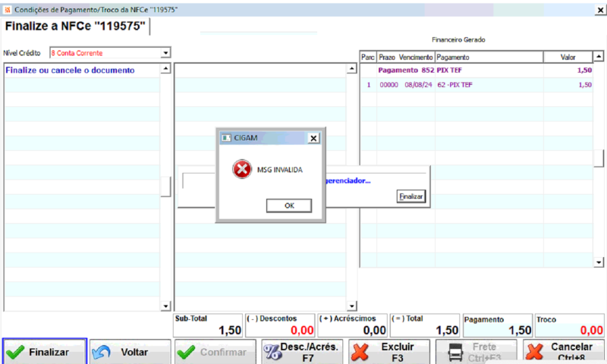The width and height of the screenshot is (607, 364).
Task: Open the Nível Crédito dropdown
Action: tap(165, 52)
